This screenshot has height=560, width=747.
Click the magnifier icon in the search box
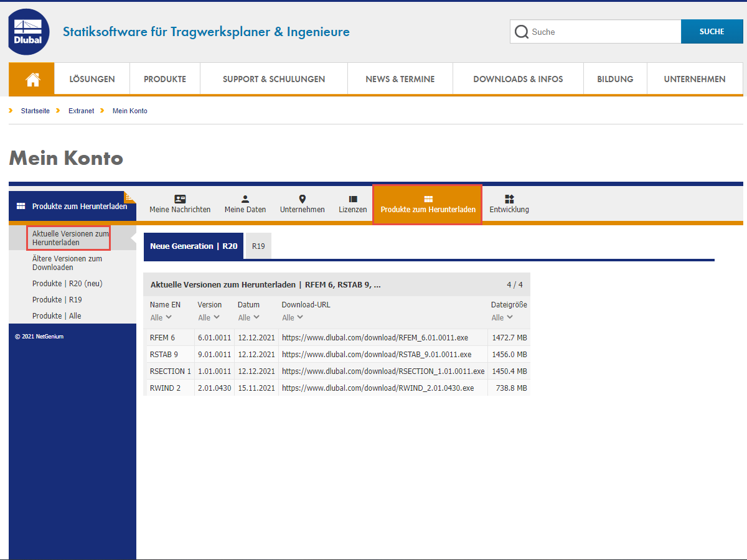point(522,31)
